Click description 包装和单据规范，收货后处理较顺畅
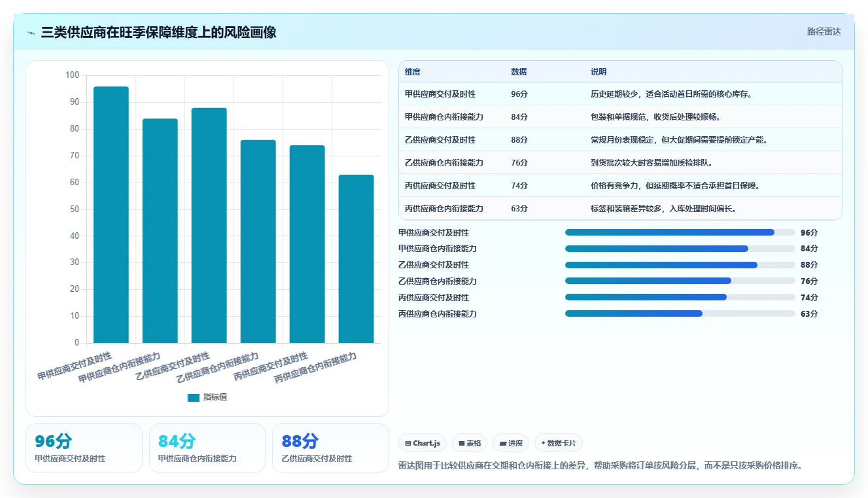The image size is (868, 498). 655,117
